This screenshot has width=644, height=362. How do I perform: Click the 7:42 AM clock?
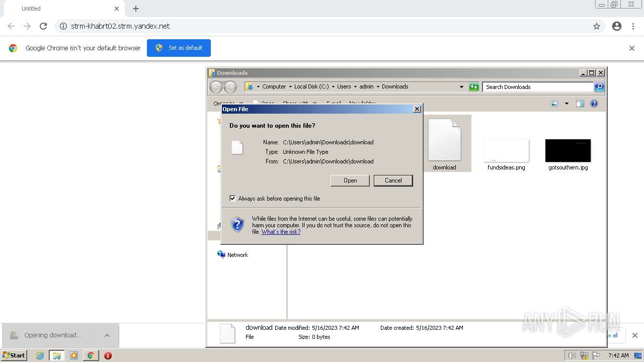[618, 355]
